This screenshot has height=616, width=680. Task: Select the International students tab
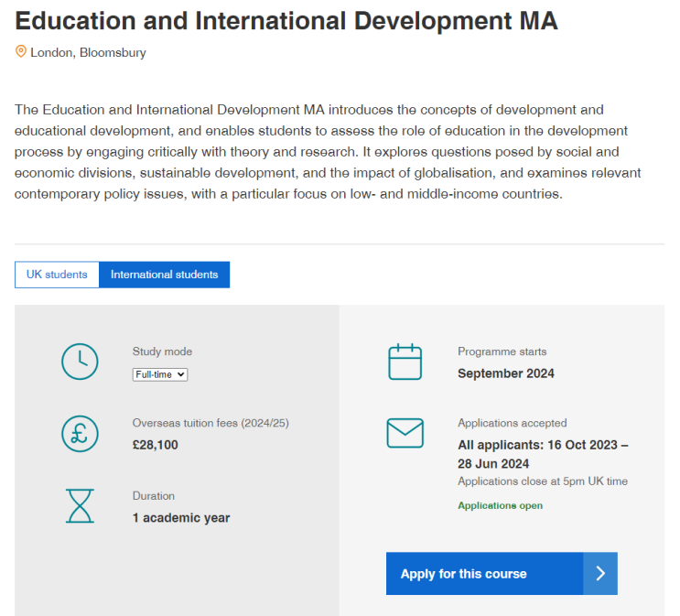point(165,275)
